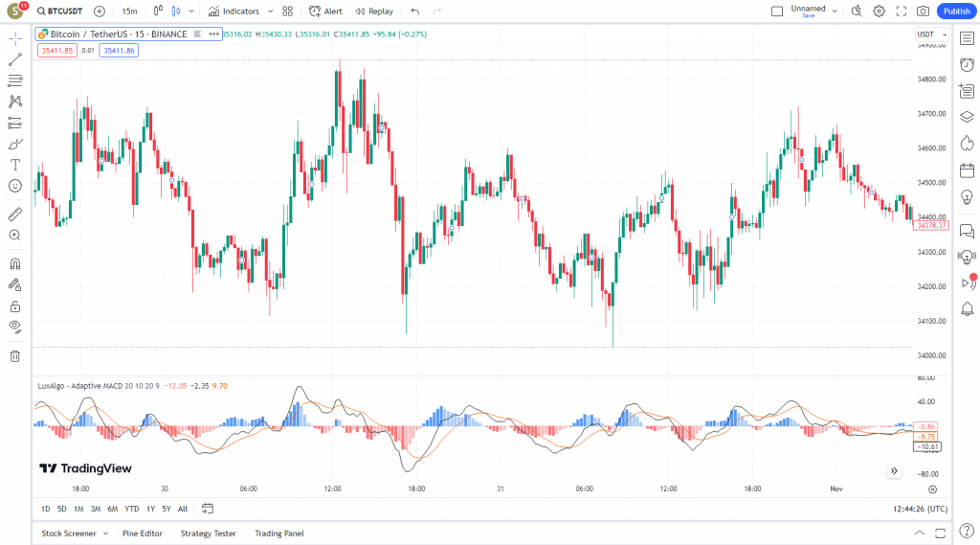Open the Stock Screener tab
The image size is (980, 545).
pyautogui.click(x=69, y=534)
